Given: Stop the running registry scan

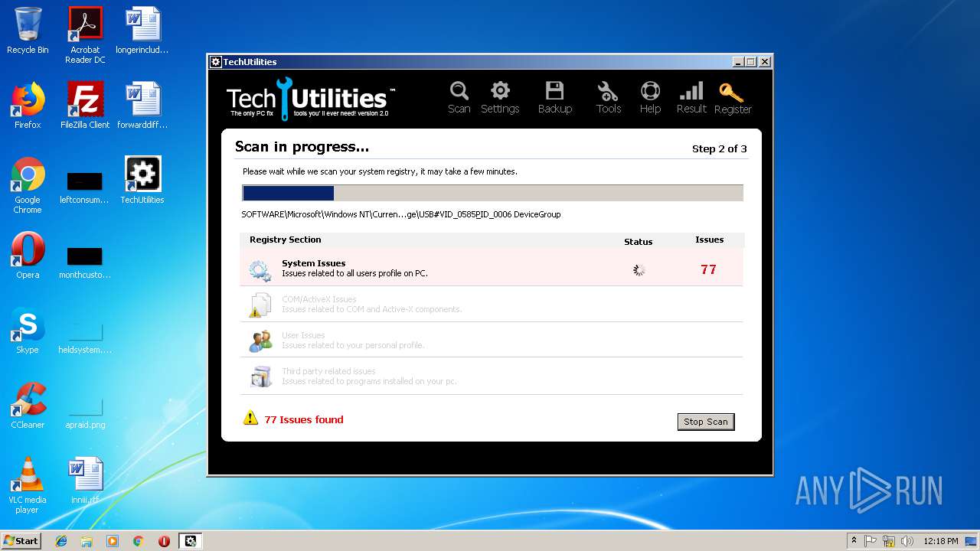Looking at the screenshot, I should (x=706, y=422).
